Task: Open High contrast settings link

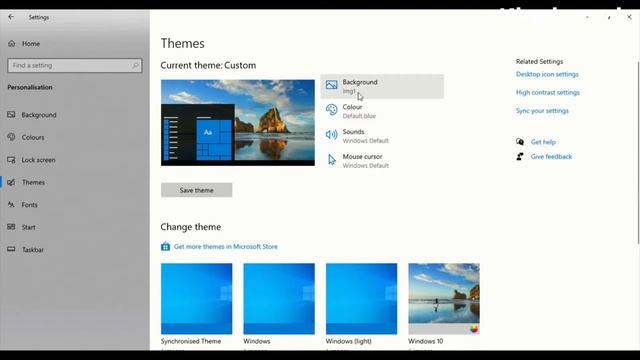Action: tap(548, 93)
